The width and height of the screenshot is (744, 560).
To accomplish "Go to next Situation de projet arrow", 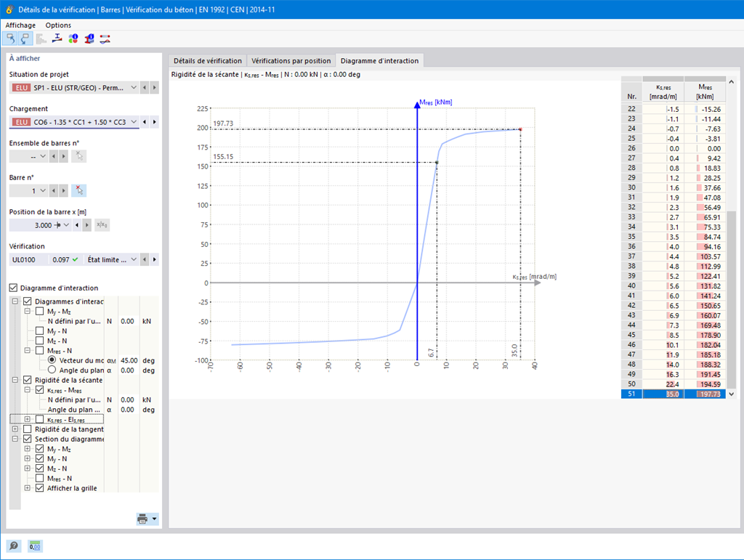I will tap(154, 88).
